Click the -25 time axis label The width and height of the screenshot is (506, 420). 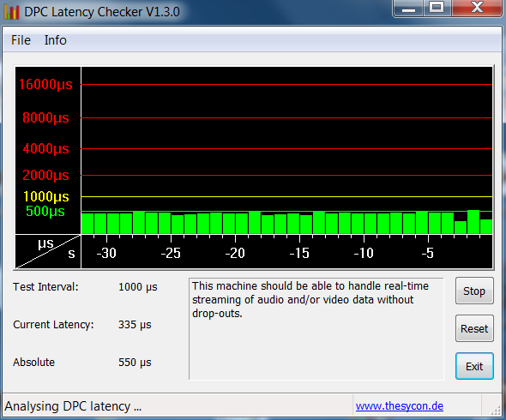(171, 253)
